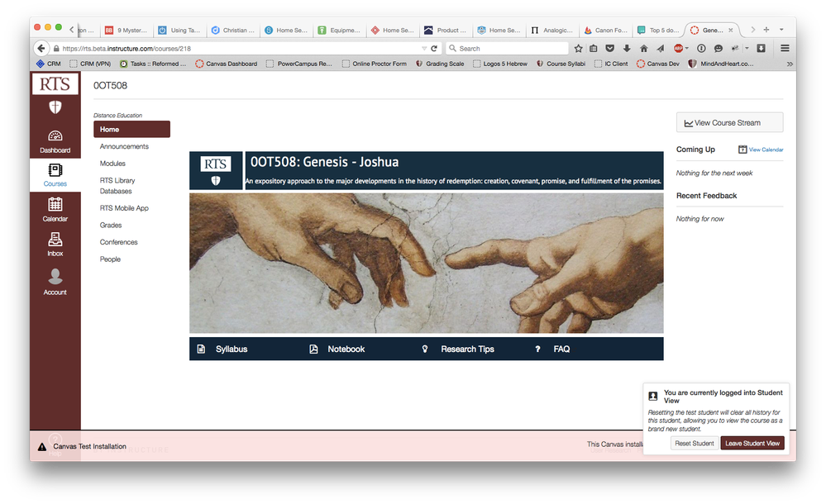826x504 pixels.
Task: Open the CRM bookmark
Action: coord(49,64)
